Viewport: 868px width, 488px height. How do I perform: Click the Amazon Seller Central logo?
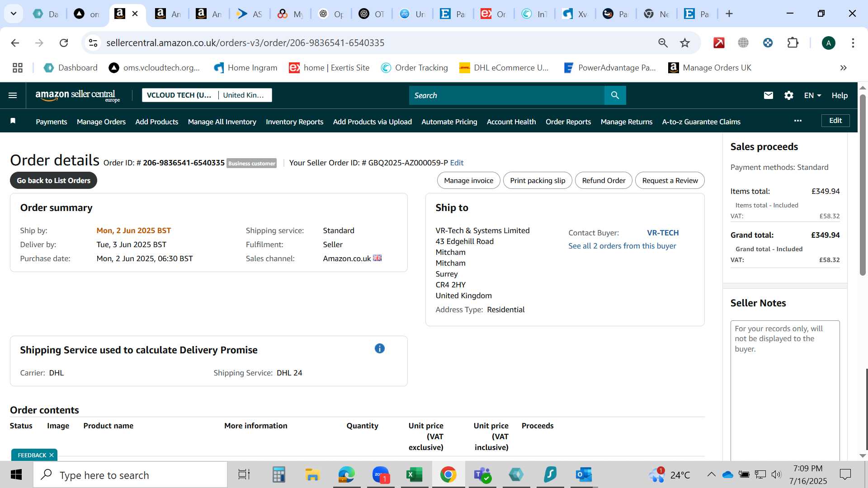pyautogui.click(x=77, y=95)
